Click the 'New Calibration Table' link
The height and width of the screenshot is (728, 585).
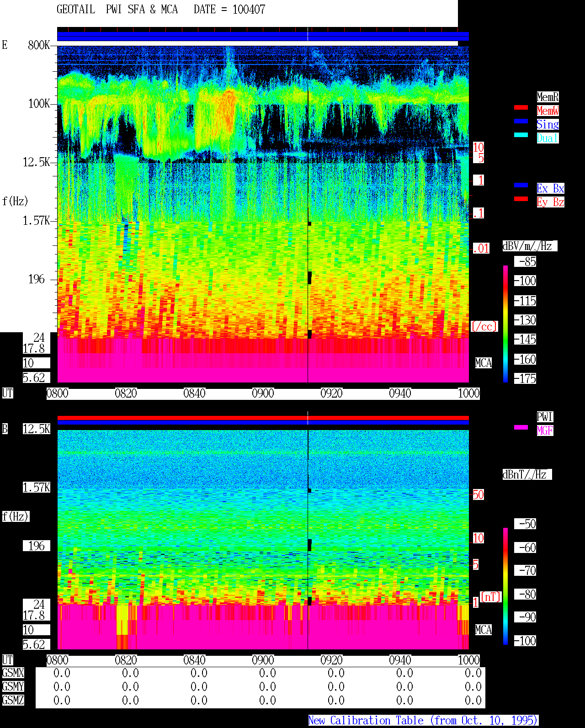423,721
